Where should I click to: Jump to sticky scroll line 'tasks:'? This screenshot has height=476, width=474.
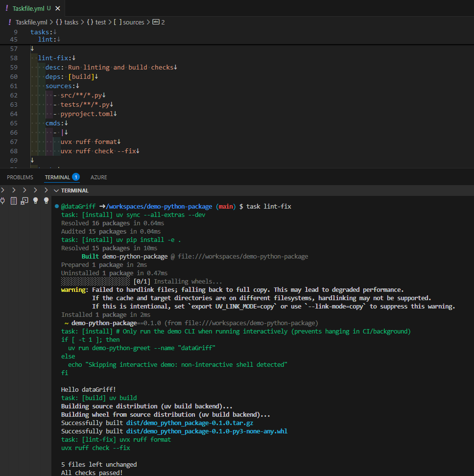42,32
